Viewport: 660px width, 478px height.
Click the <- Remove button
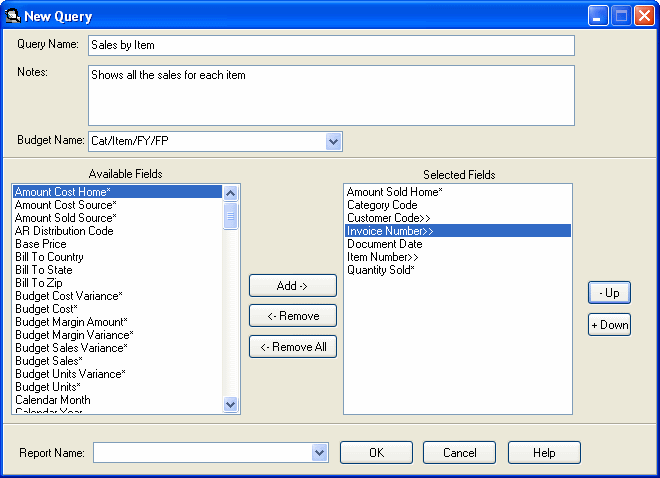coord(293,316)
